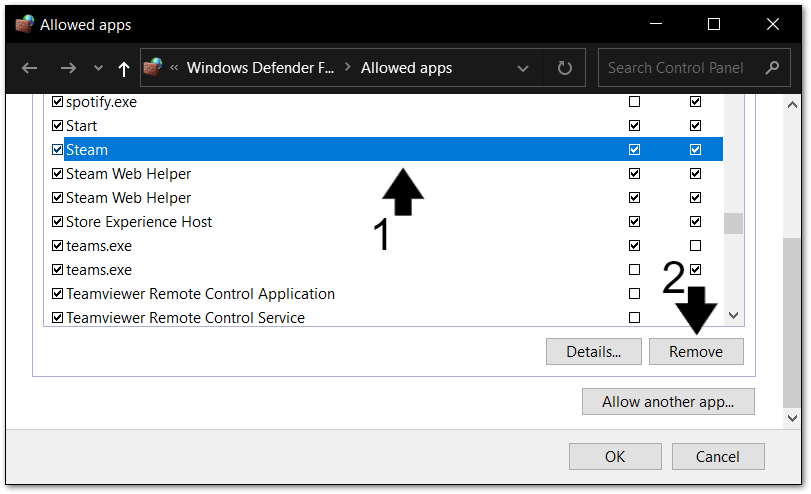Confirm with the OK button

[x=615, y=457]
